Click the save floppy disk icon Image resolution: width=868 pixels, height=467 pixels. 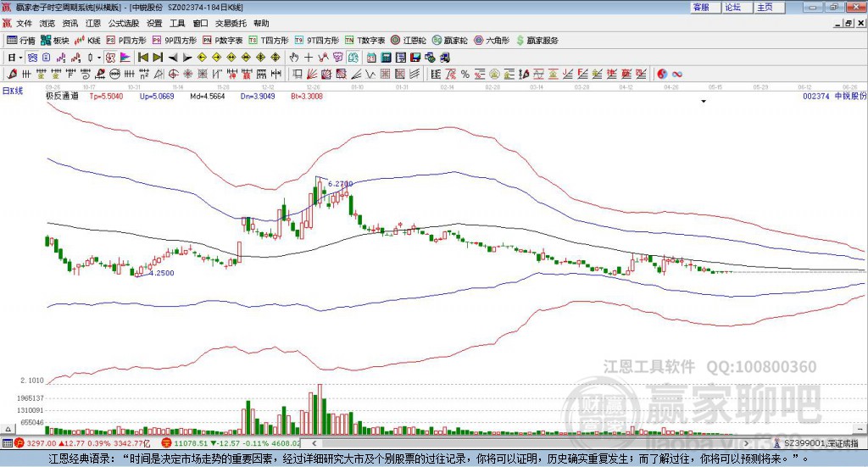[x=415, y=58]
